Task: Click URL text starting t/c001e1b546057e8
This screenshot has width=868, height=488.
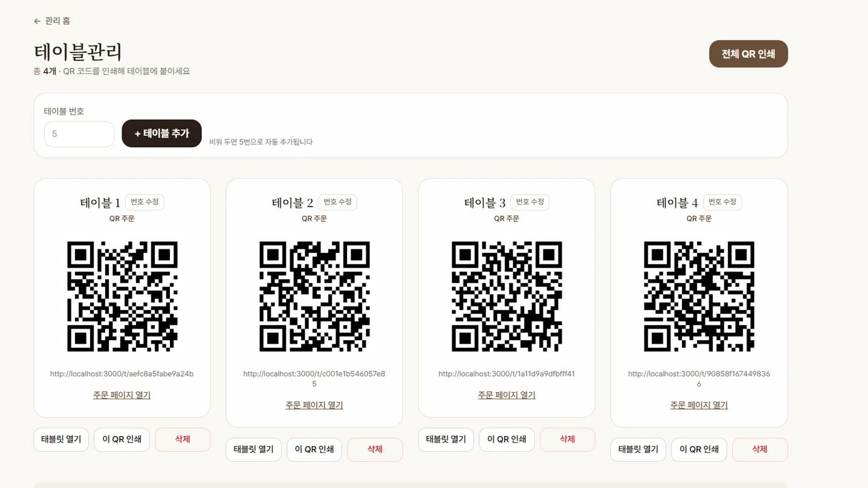Action: coord(314,379)
